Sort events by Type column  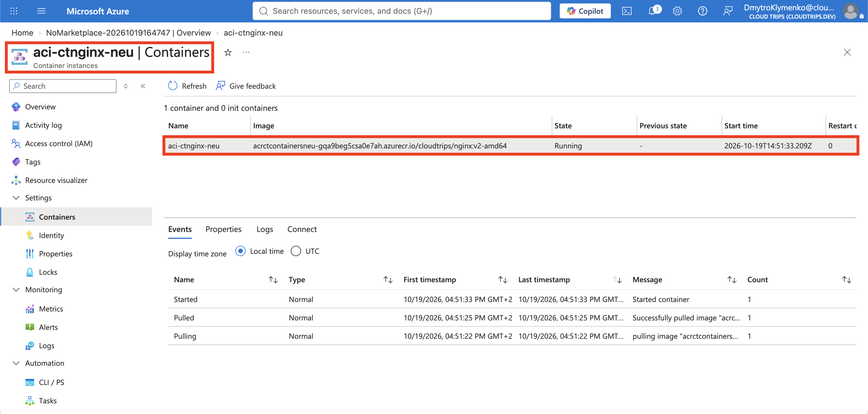388,279
